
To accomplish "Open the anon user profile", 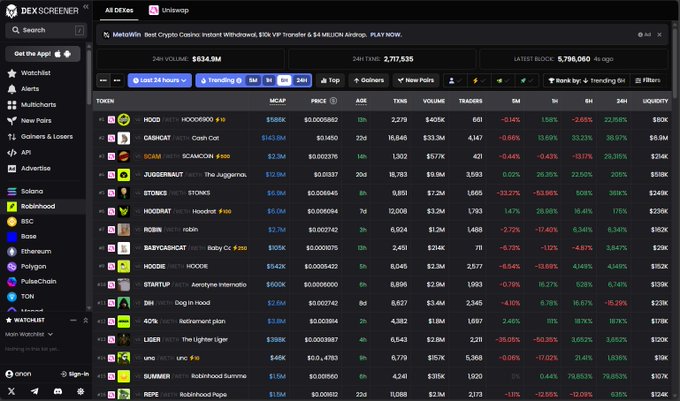I will 18,374.
